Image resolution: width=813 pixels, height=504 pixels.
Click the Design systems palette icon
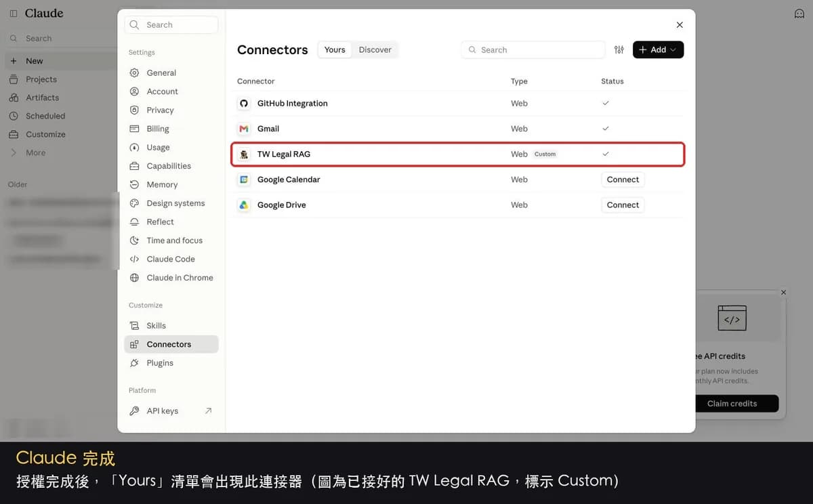134,203
